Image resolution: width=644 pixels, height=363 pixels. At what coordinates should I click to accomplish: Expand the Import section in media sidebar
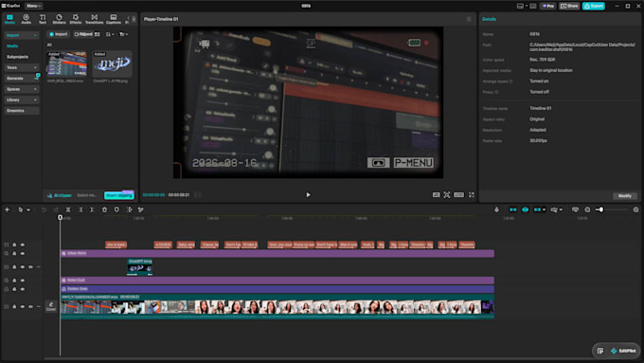(22, 35)
